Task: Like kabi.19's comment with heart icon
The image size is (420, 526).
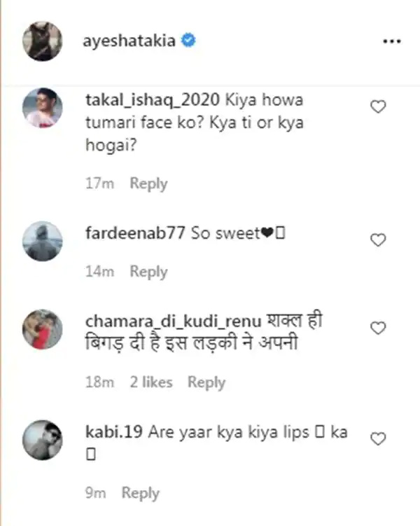Action: 378,438
